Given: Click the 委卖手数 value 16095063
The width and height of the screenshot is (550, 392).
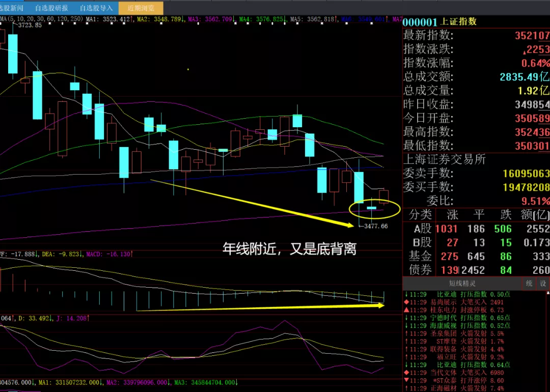Looking at the screenshot, I should (526, 174).
